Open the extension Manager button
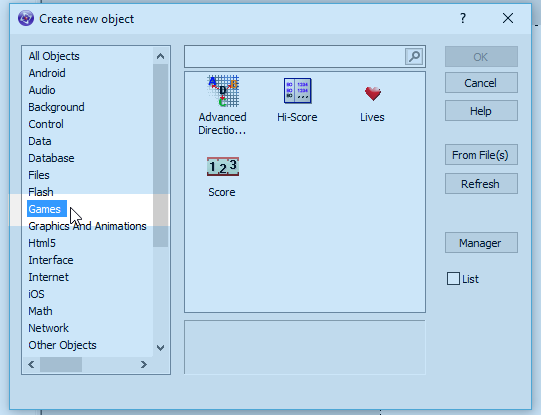 (x=481, y=243)
